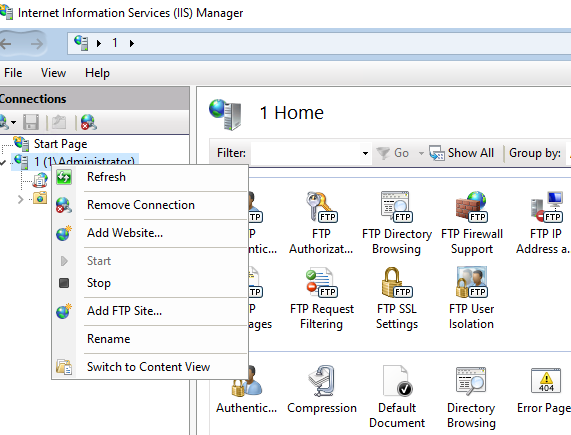
Task: Choose Add FTP Site... from context menu
Action: (150, 311)
